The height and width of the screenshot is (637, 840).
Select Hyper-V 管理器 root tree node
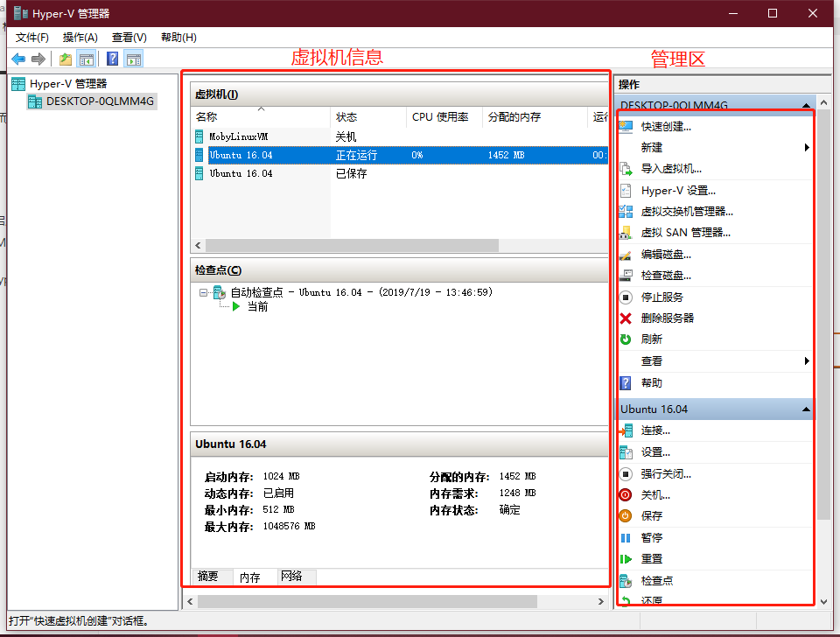coord(59,84)
